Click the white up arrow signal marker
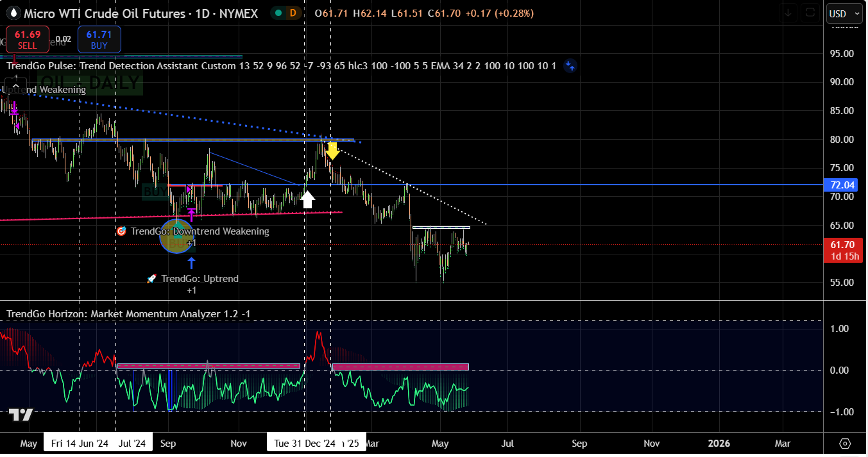This screenshot has height=457, width=868. coord(307,199)
